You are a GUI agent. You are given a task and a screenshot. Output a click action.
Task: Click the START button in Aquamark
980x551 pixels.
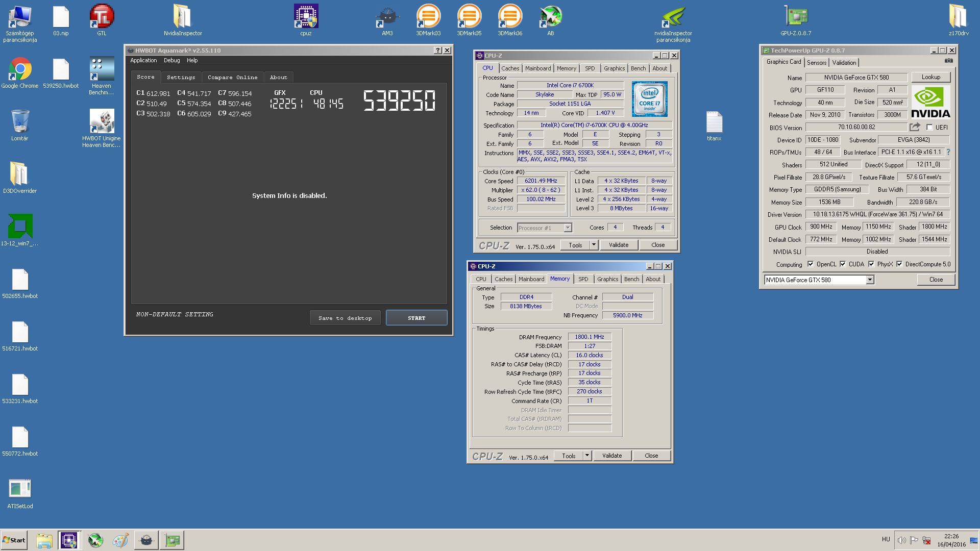[416, 318]
